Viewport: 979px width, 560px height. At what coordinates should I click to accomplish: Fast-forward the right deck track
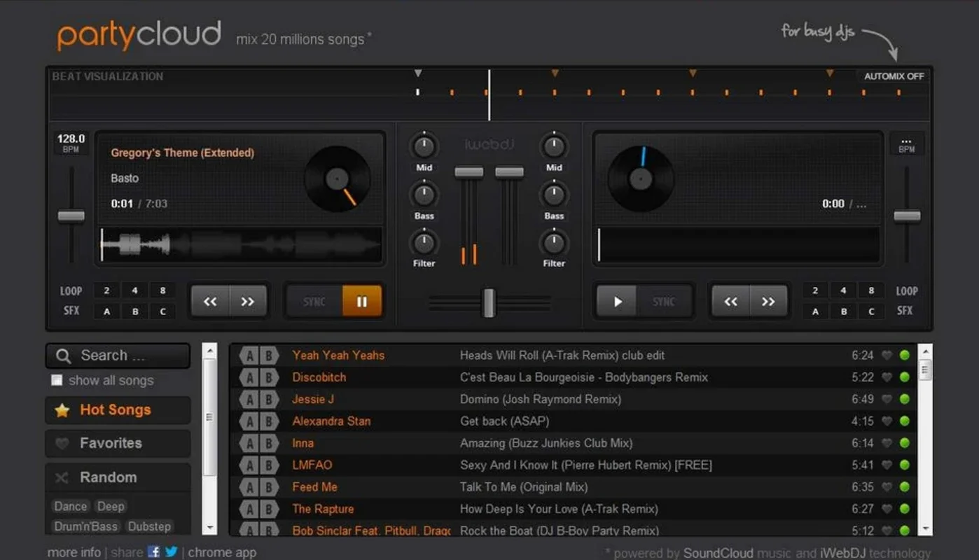(768, 302)
